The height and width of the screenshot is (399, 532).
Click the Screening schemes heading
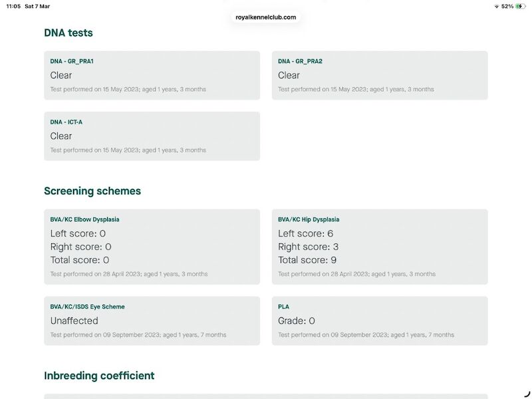click(92, 191)
